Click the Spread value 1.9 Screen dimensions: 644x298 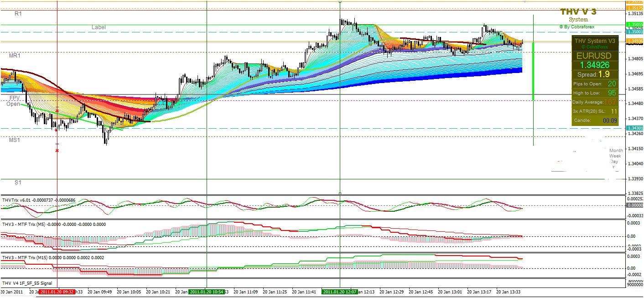point(604,74)
